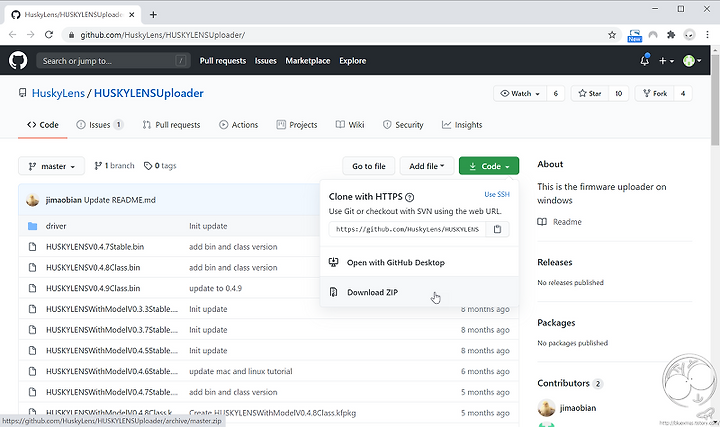720x427 pixels.
Task: Copy clone URL with clipboard icon
Action: pos(497,229)
